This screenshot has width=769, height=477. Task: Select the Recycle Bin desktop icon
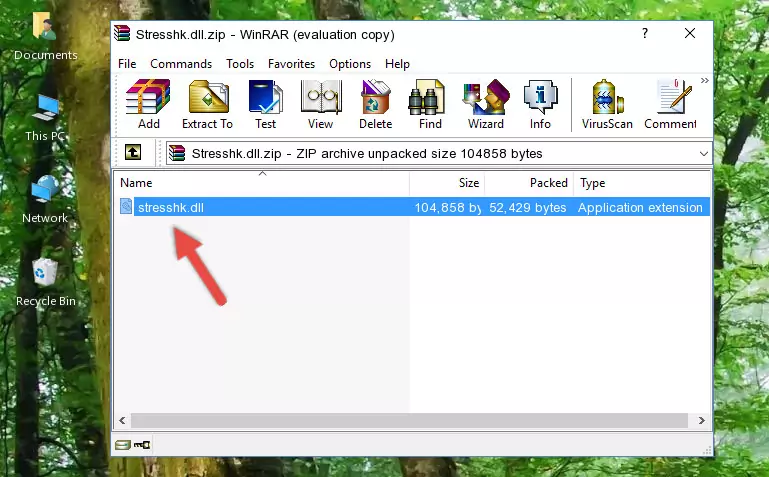pos(46,282)
